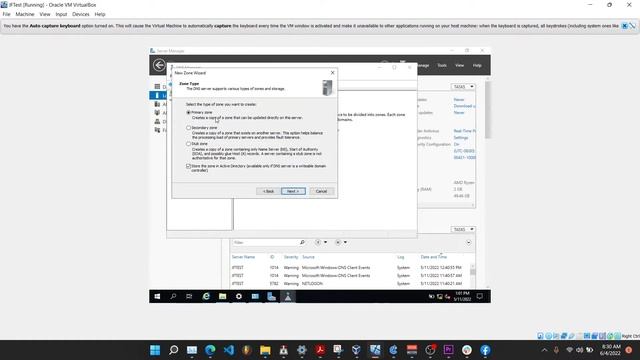The width and height of the screenshot is (640, 360).
Task: Show hidden icons in host system tray
Action: (x=544, y=350)
